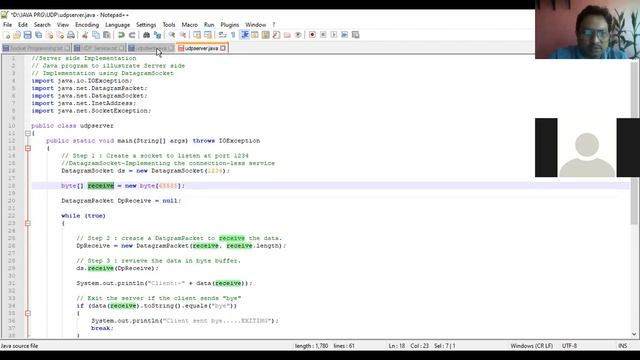The width and height of the screenshot is (640, 360).
Task: Open the Settings menu
Action: [x=146, y=25]
